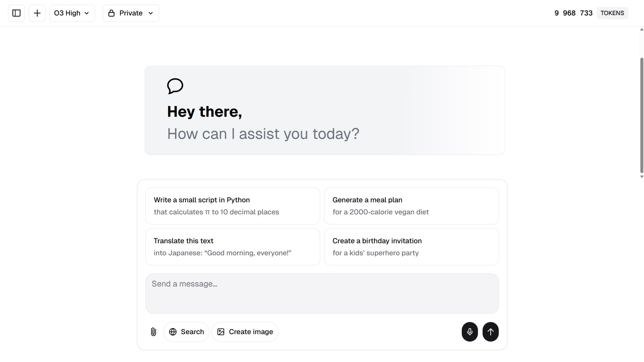Image resolution: width=644 pixels, height=362 pixels.
Task: Choose the Python script suggestion card
Action: pos(233,206)
